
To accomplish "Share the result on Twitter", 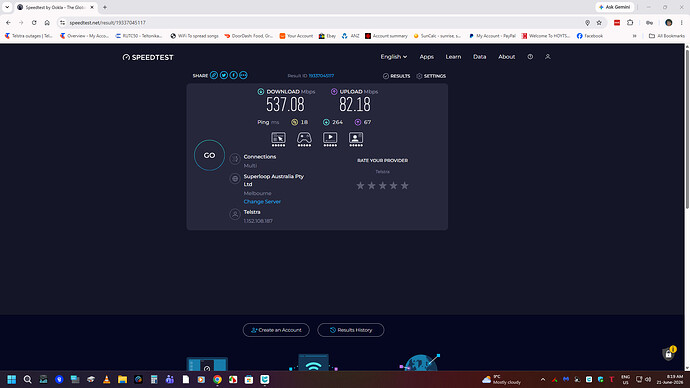I will click(224, 75).
